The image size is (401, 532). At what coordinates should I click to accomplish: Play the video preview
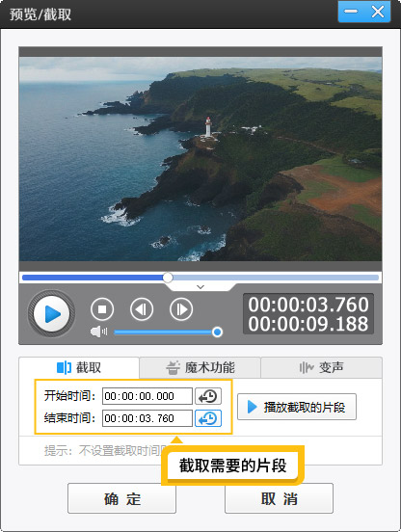[51, 313]
